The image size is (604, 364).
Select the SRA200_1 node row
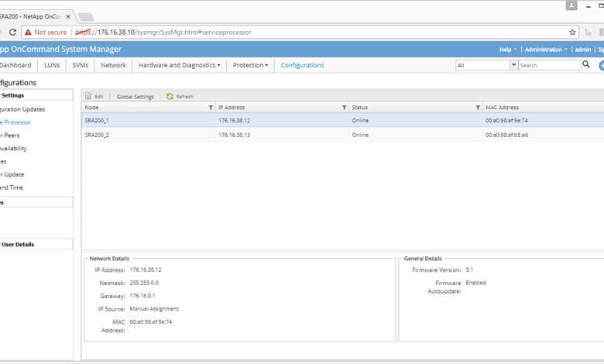pos(342,121)
